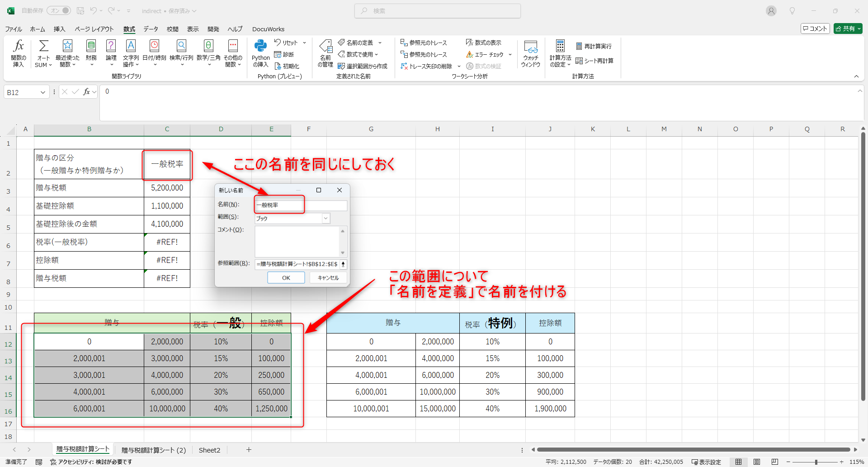This screenshot has width=868, height=467.
Task: Click the name (名前) input field
Action: [301, 205]
